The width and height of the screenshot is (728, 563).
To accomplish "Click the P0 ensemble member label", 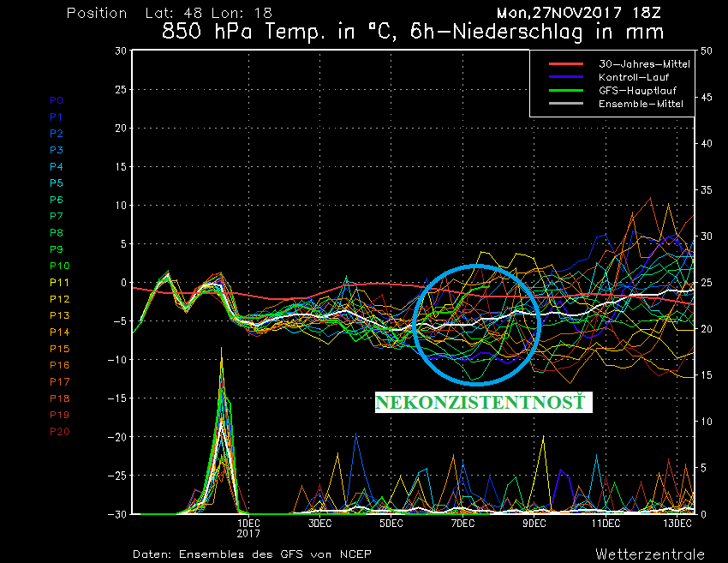I will coord(56,100).
